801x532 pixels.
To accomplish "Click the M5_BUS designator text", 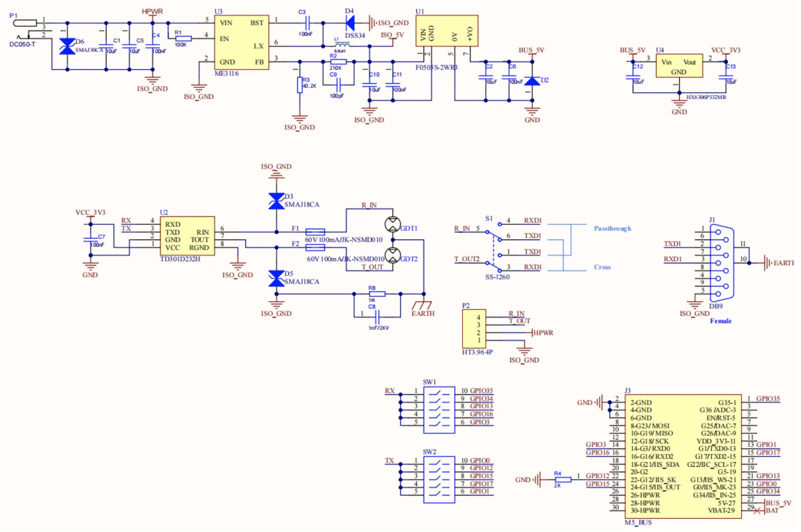I will click(638, 522).
